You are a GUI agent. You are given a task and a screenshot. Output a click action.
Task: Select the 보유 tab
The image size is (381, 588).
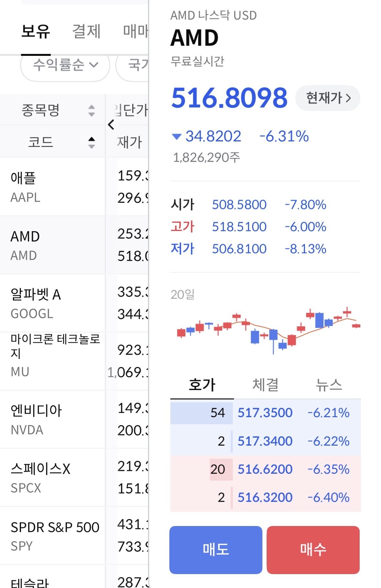[x=36, y=31]
